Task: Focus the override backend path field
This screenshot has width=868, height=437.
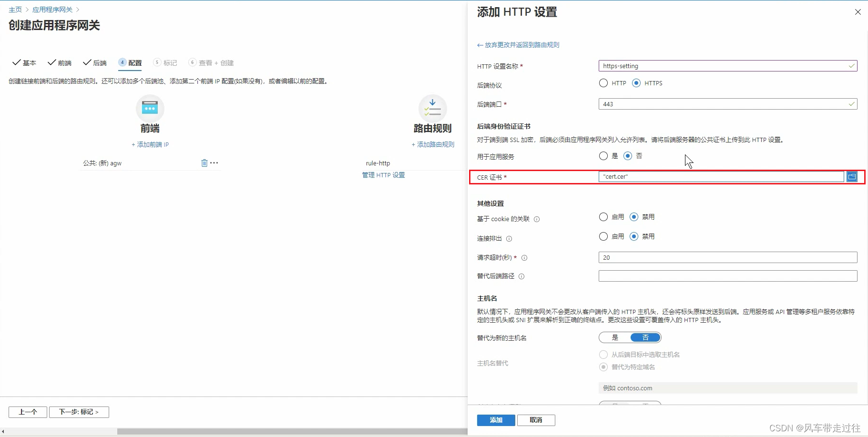Action: point(728,276)
